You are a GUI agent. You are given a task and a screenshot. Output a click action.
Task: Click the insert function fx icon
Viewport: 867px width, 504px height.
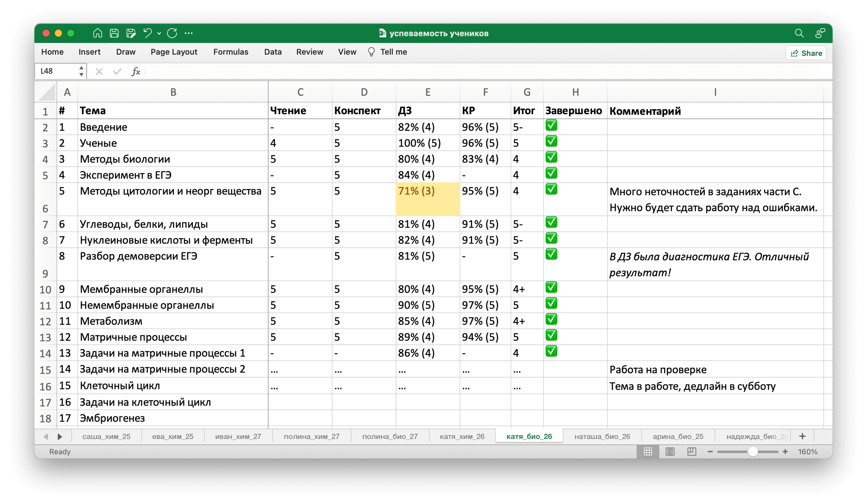[x=135, y=71]
